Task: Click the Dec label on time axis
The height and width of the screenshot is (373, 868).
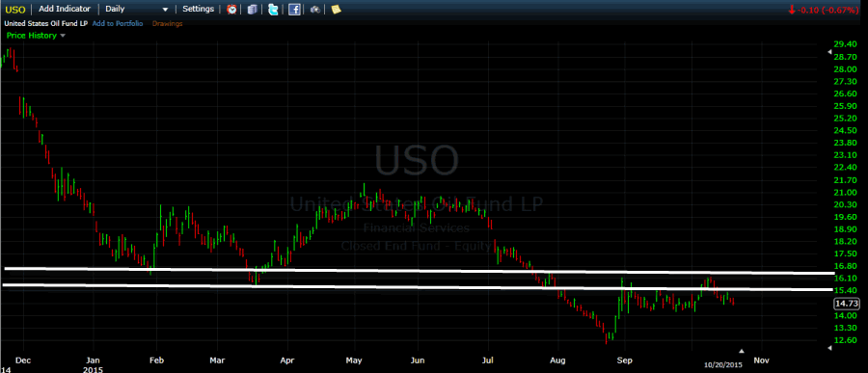Action: click(24, 360)
